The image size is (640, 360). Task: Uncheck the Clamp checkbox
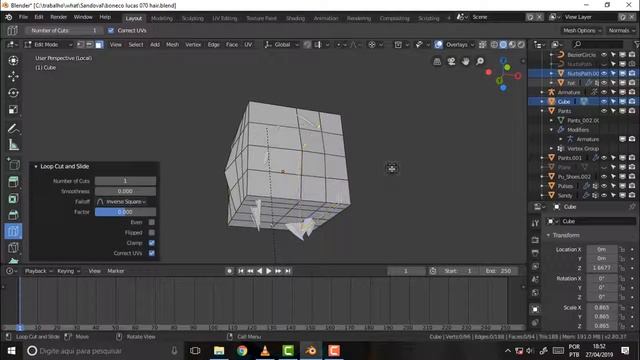click(x=152, y=243)
